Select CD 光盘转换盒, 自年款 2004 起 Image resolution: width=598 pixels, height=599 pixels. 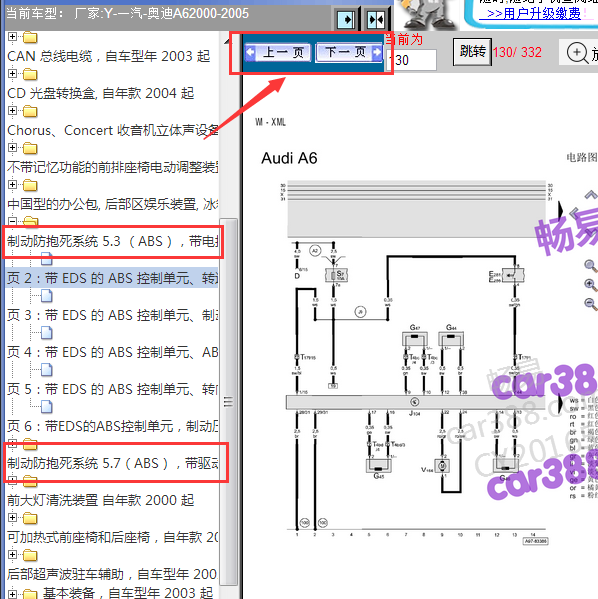click(101, 93)
